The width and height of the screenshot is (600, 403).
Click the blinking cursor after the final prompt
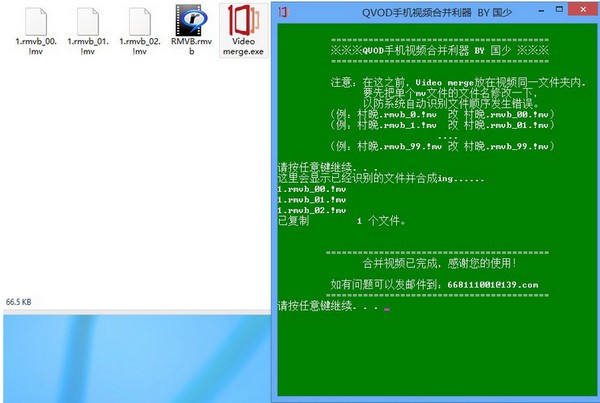pos(387,309)
